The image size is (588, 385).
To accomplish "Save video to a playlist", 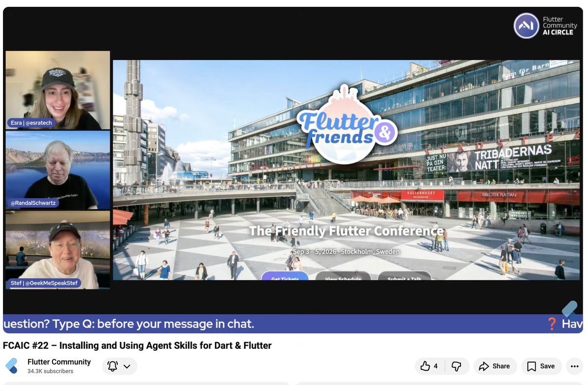I will [541, 366].
